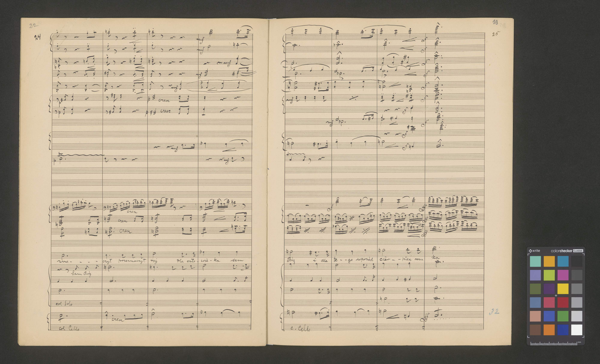Pick the yellow swatch on the colorchecker
This screenshot has height=364, width=600.
pyautogui.click(x=563, y=289)
